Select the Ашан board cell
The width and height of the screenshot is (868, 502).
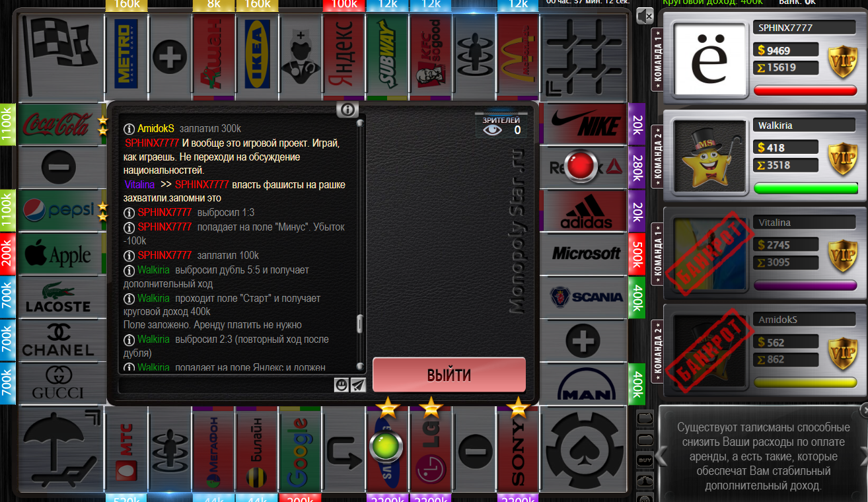point(213,55)
